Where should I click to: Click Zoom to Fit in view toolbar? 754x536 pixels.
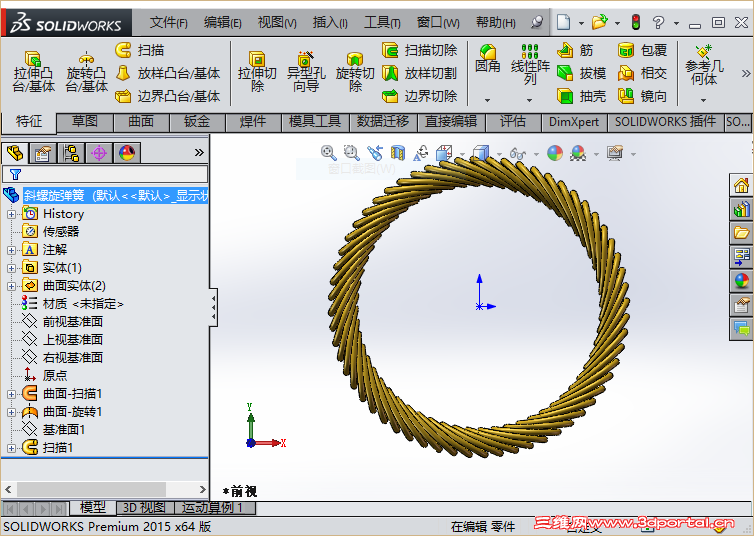click(x=328, y=153)
